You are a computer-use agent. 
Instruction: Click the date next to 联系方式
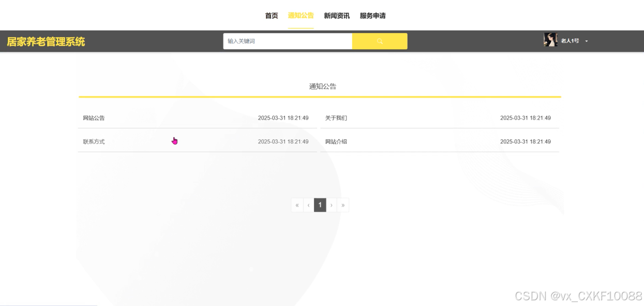click(x=283, y=141)
